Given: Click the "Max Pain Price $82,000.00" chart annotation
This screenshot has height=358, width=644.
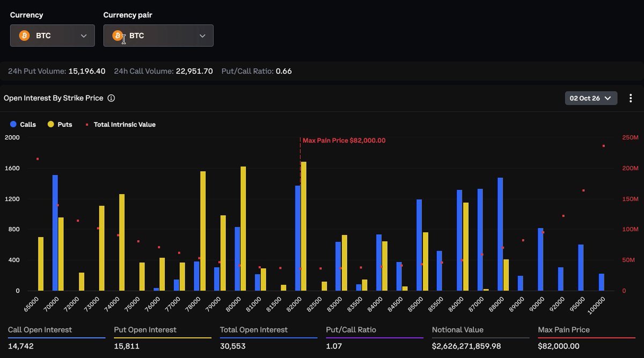Looking at the screenshot, I should pyautogui.click(x=344, y=141).
